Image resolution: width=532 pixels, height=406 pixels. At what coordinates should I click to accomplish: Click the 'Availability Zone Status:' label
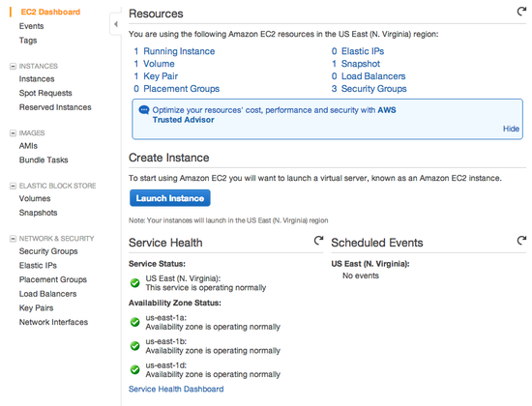[175, 303]
